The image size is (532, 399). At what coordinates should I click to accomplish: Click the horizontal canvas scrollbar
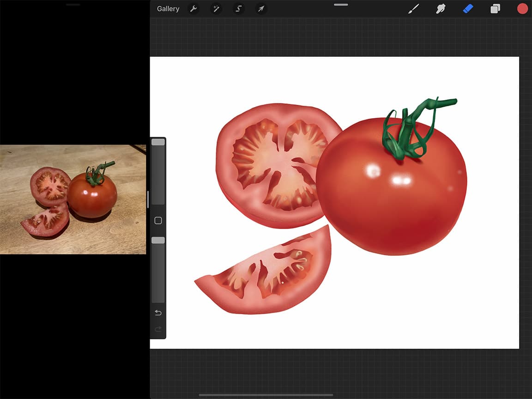click(266, 394)
